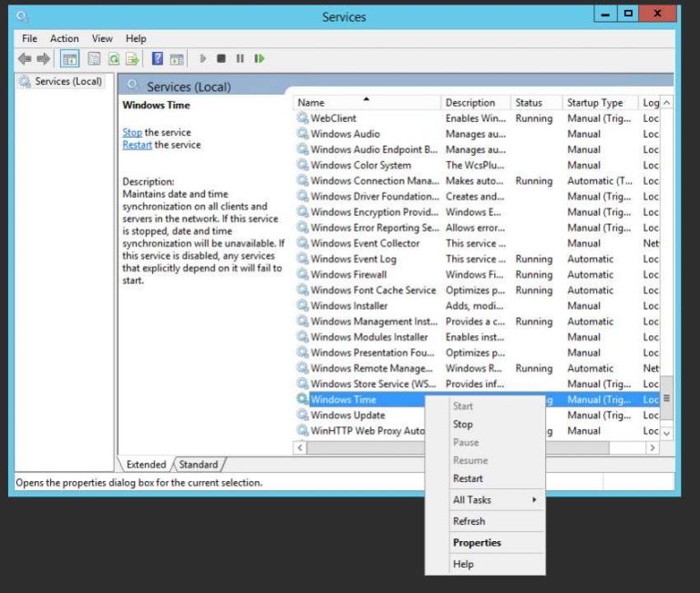Open the Help menu in menu bar
The image size is (700, 593).
click(x=136, y=38)
